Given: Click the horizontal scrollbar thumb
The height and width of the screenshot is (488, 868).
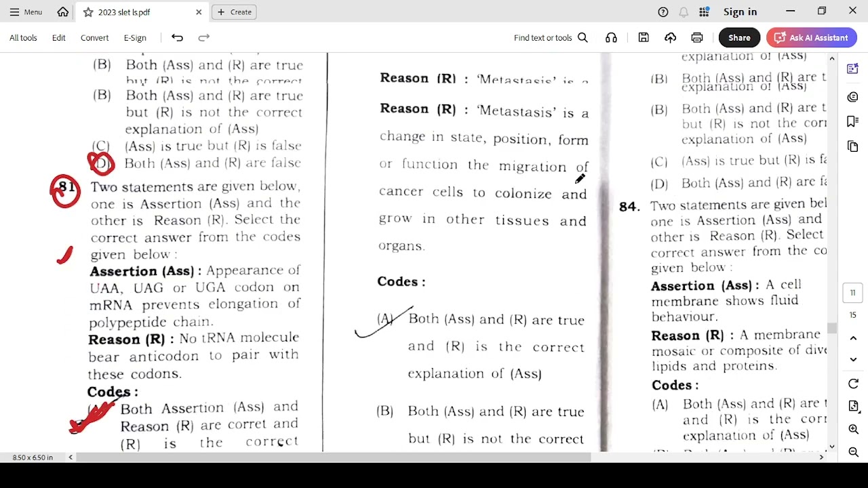Looking at the screenshot, I should pyautogui.click(x=334, y=457).
